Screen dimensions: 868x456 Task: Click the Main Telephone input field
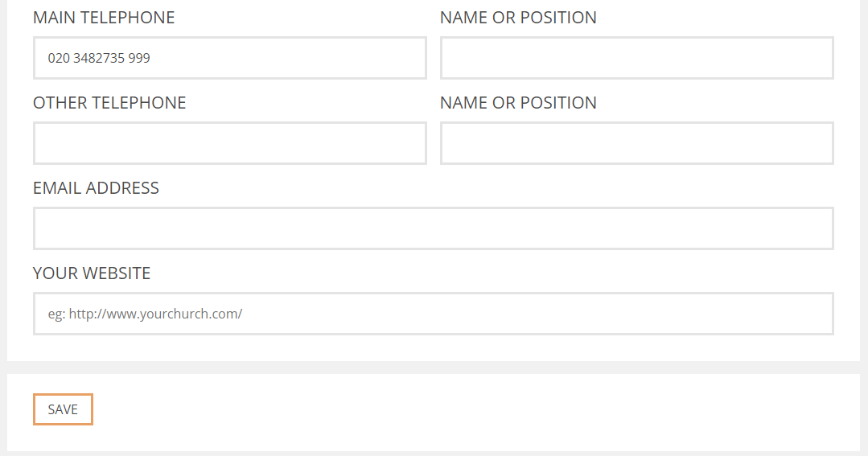tap(230, 58)
